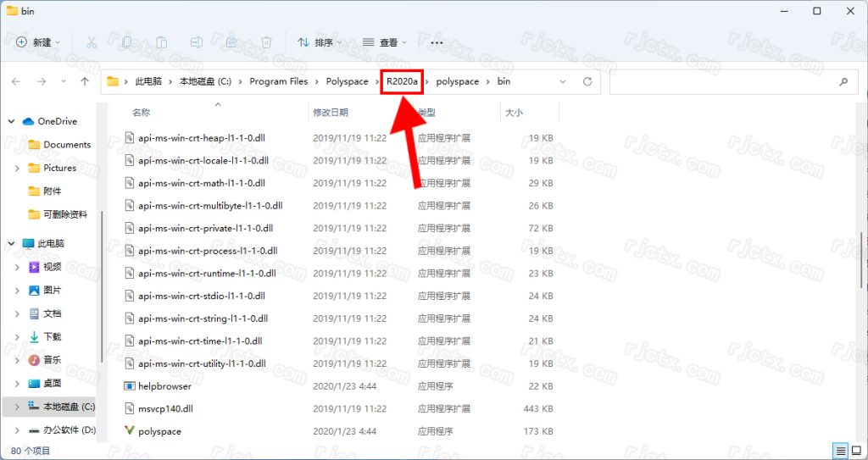868x460 pixels.
Task: Click the Paste clipboard icon
Action: (161, 42)
